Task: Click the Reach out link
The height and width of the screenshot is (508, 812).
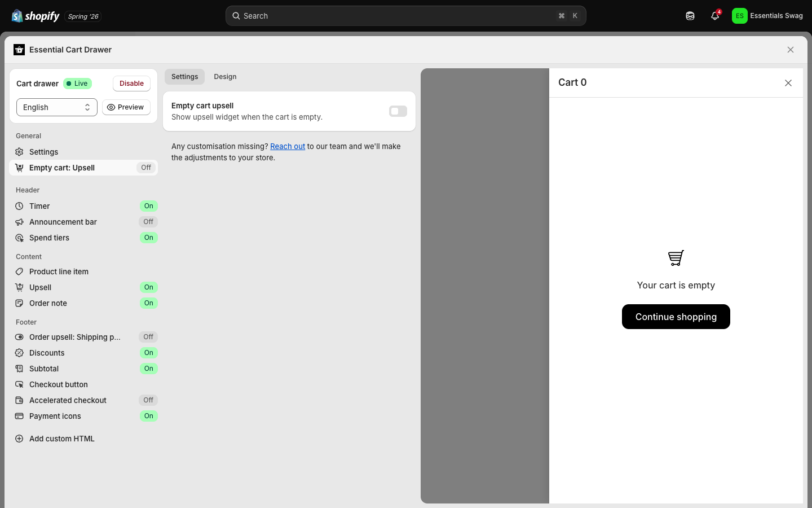Action: [288, 146]
